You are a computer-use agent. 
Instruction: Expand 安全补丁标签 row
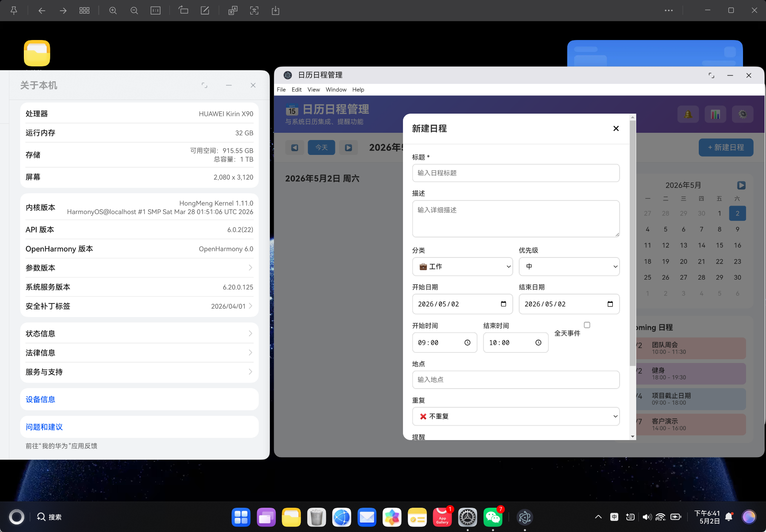(x=139, y=306)
